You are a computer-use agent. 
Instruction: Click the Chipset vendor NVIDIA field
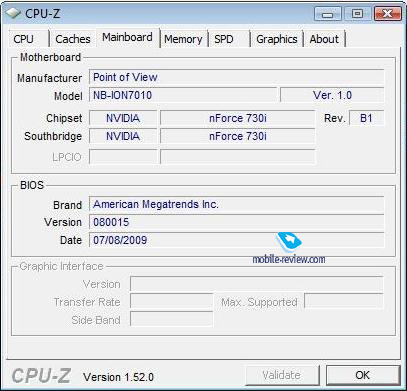pyautogui.click(x=123, y=118)
